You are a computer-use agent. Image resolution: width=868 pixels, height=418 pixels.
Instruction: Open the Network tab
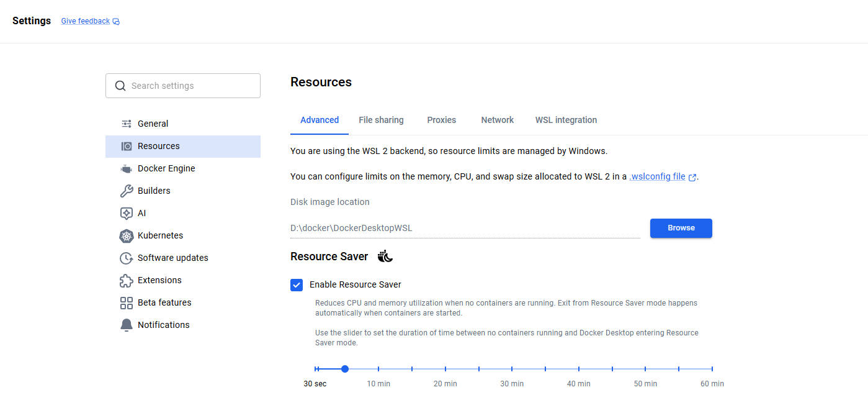tap(498, 120)
